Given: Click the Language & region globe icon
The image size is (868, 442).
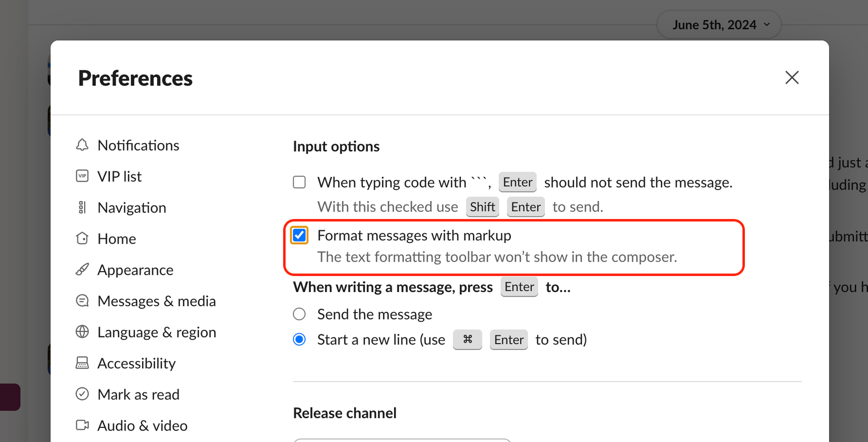Looking at the screenshot, I should [82, 332].
